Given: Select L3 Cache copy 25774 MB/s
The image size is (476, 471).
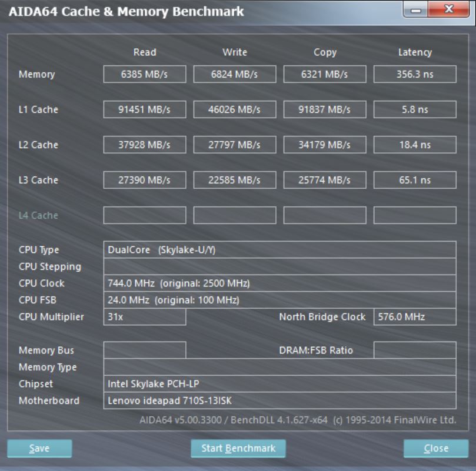Looking at the screenshot, I should (325, 180).
